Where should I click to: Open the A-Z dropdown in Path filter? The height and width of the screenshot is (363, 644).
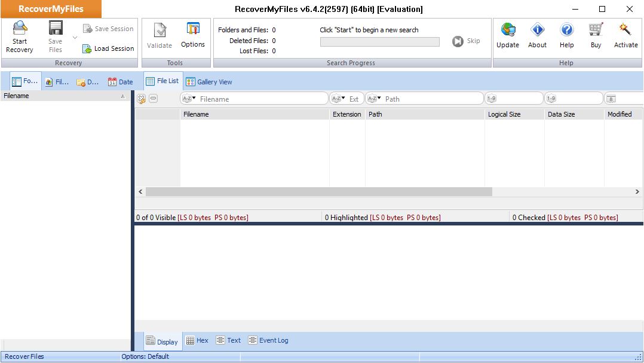(374, 99)
